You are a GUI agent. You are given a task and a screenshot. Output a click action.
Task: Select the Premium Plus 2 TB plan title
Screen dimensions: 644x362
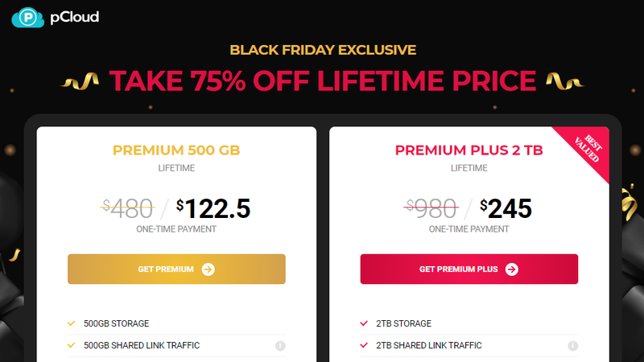pyautogui.click(x=469, y=150)
